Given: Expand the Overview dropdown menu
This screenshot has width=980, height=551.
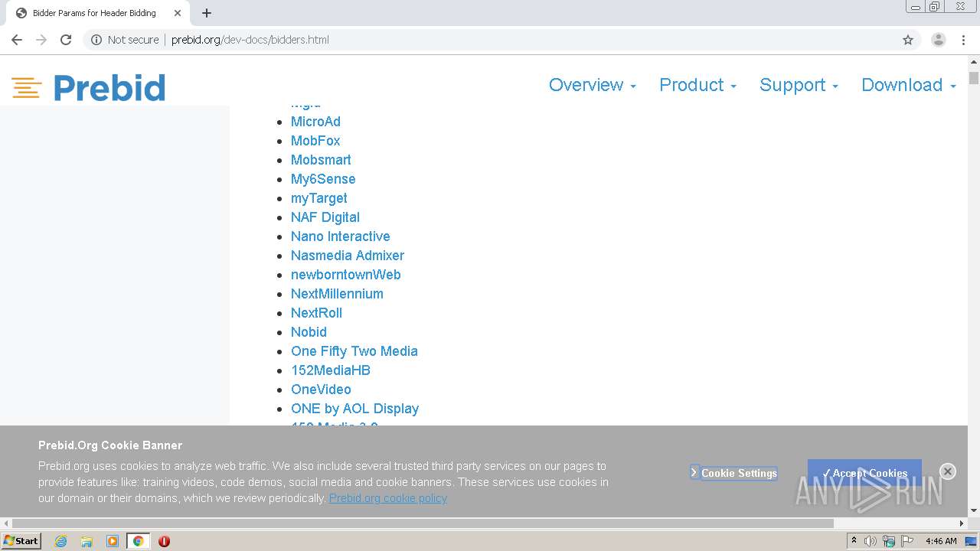Looking at the screenshot, I should pyautogui.click(x=593, y=85).
